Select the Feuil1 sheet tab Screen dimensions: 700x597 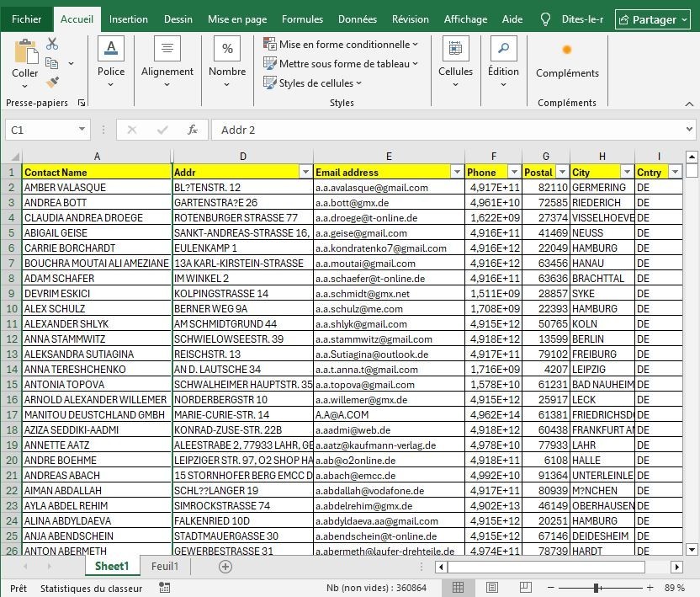coord(165,566)
